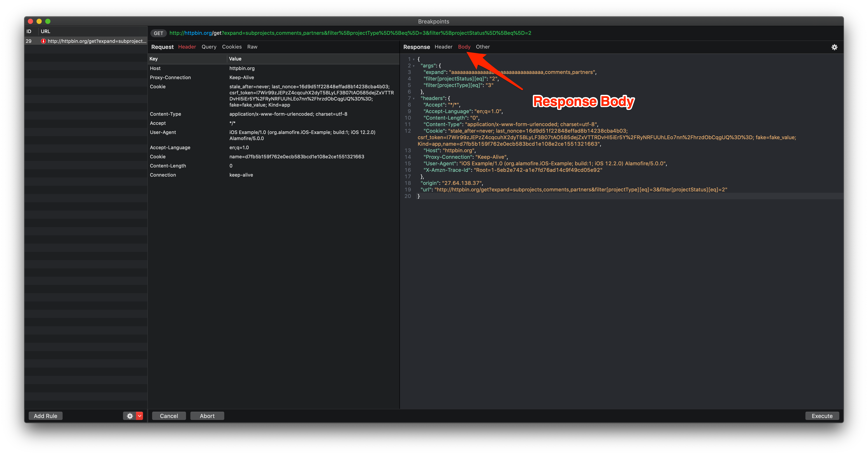Click the Abort button

207,416
